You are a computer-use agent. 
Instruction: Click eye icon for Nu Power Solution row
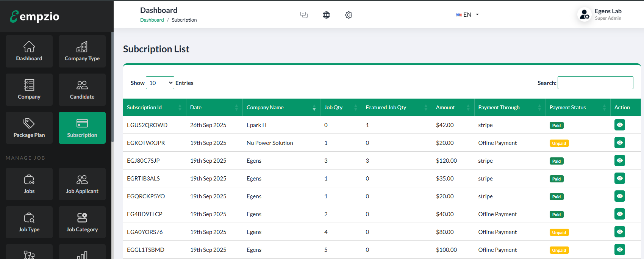[x=619, y=143]
